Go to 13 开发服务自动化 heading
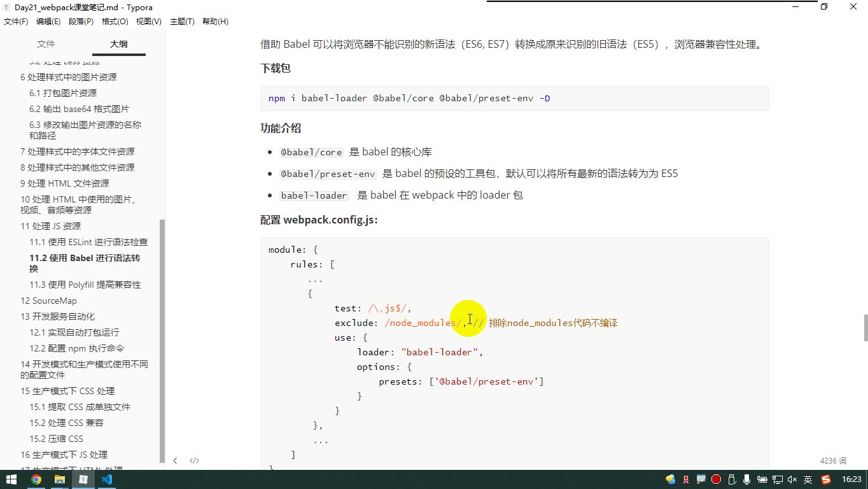868x489 pixels. pos(57,316)
